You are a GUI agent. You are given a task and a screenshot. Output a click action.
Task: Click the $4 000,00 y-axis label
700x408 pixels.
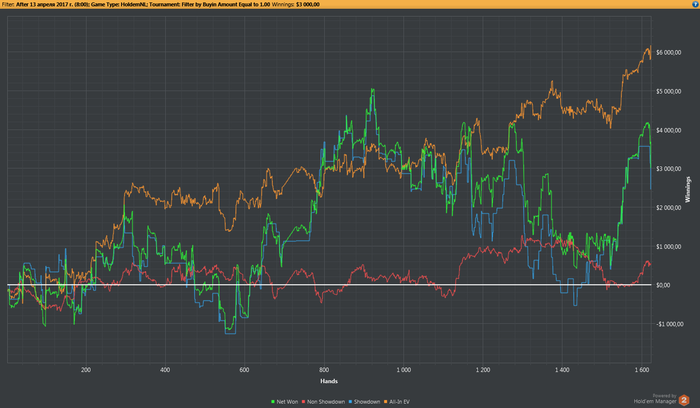669,130
